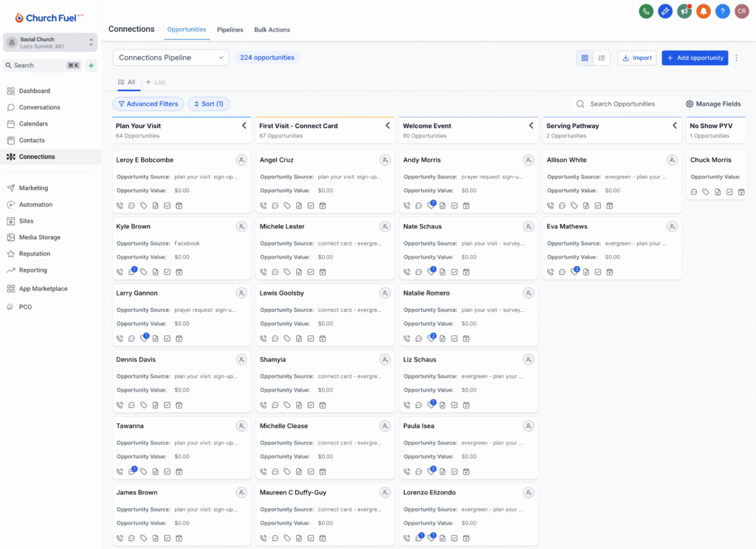
Task: Click the notes icon on Andy Morris's card
Action: pos(443,205)
